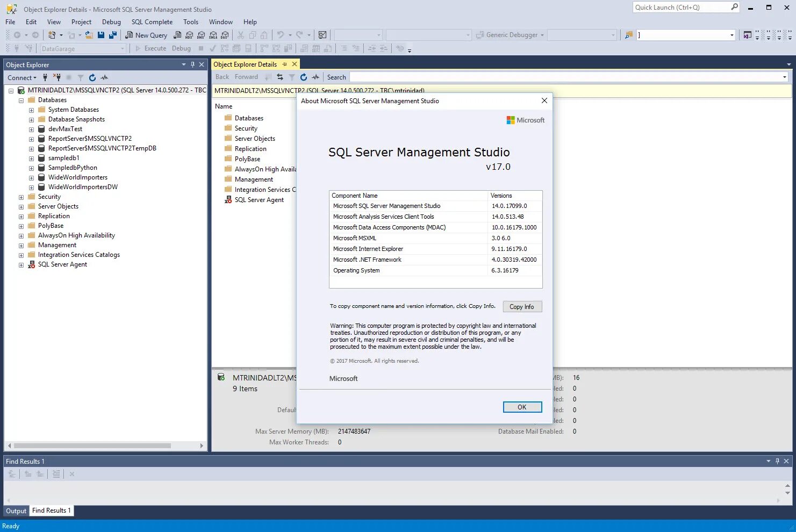Click the Open File toolbar icon
Screen dimensions: 796x532
click(x=89, y=35)
